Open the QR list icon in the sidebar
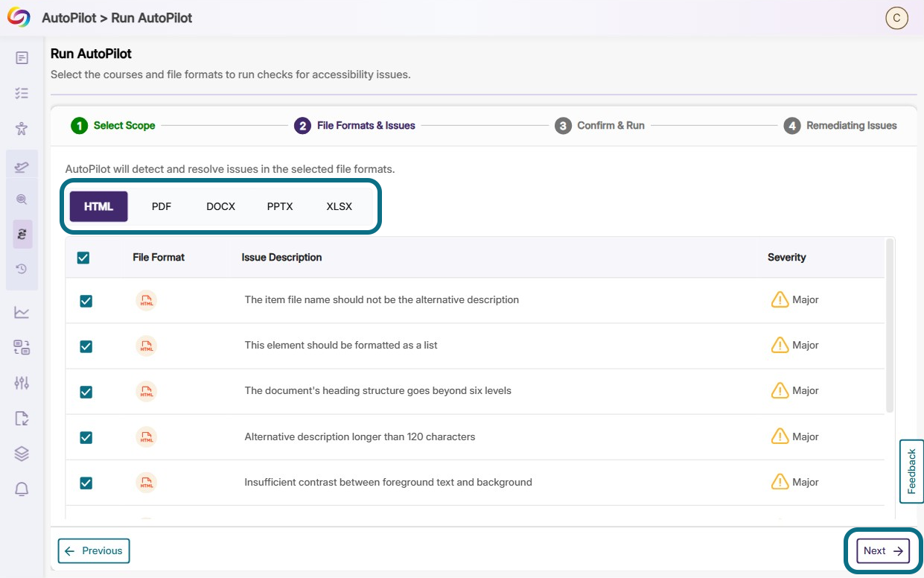This screenshot has height=578, width=924. pyautogui.click(x=22, y=347)
